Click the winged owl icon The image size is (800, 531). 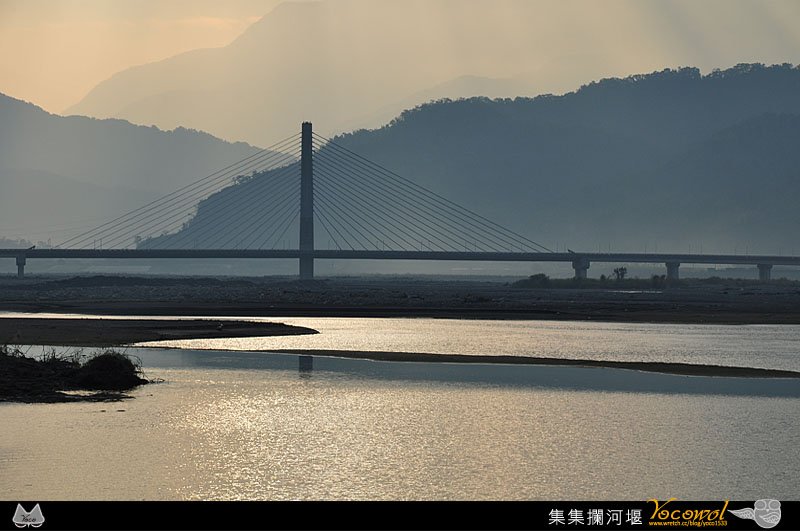click(x=755, y=513)
